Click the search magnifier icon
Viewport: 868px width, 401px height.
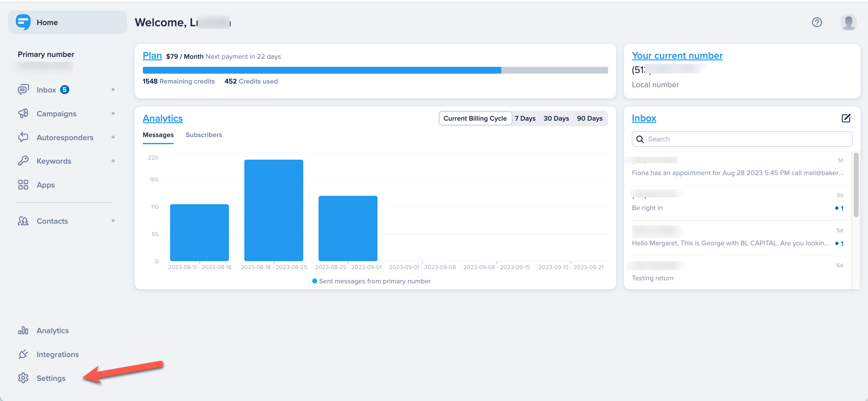click(x=640, y=139)
